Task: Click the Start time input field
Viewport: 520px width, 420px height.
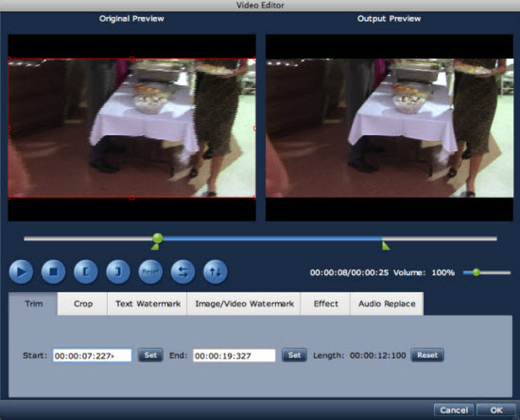Action: coord(93,356)
